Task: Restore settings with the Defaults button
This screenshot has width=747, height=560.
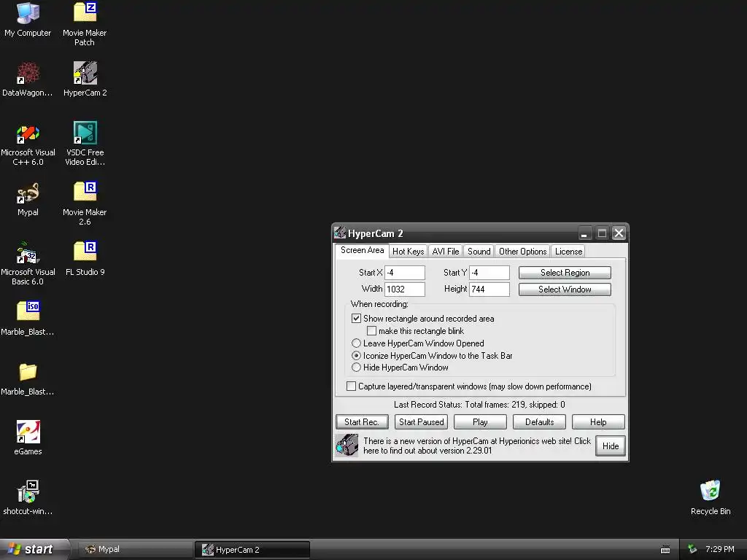Action: tap(539, 422)
